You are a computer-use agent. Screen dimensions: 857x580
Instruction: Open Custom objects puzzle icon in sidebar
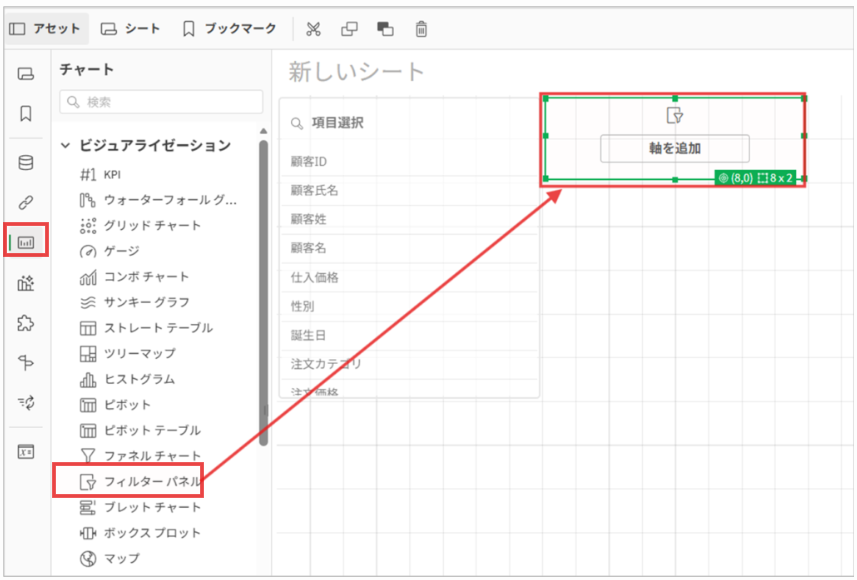[26, 323]
